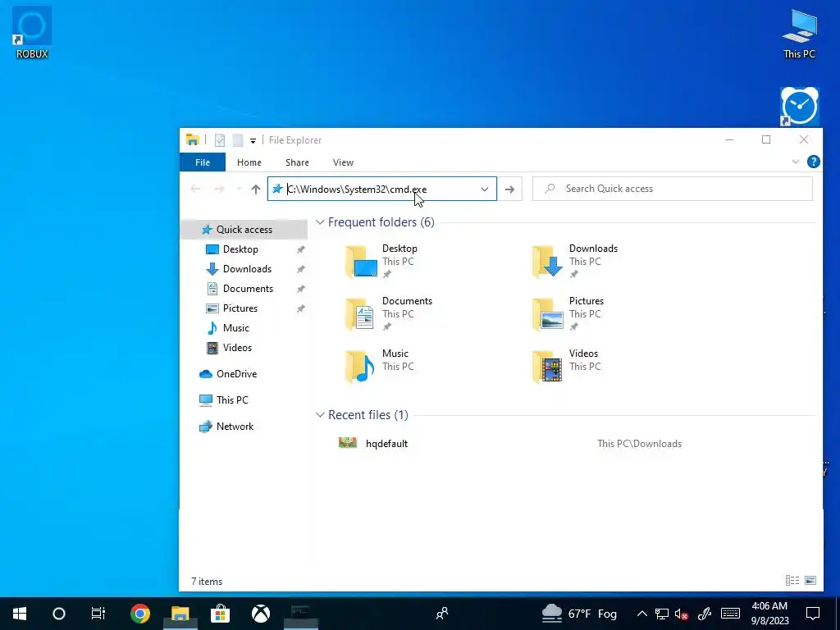This screenshot has width=840, height=630.
Task: Collapse the Frequent folders group
Action: coord(320,221)
